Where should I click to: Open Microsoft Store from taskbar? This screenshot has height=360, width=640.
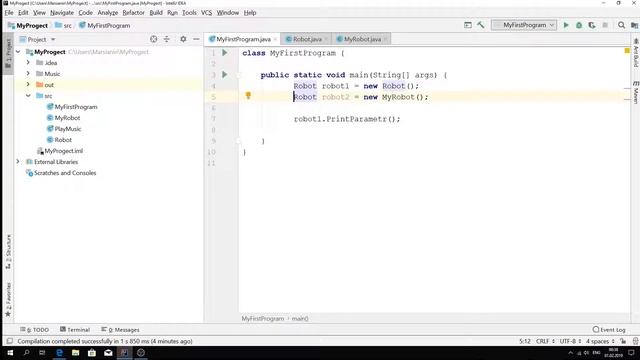click(x=92, y=353)
